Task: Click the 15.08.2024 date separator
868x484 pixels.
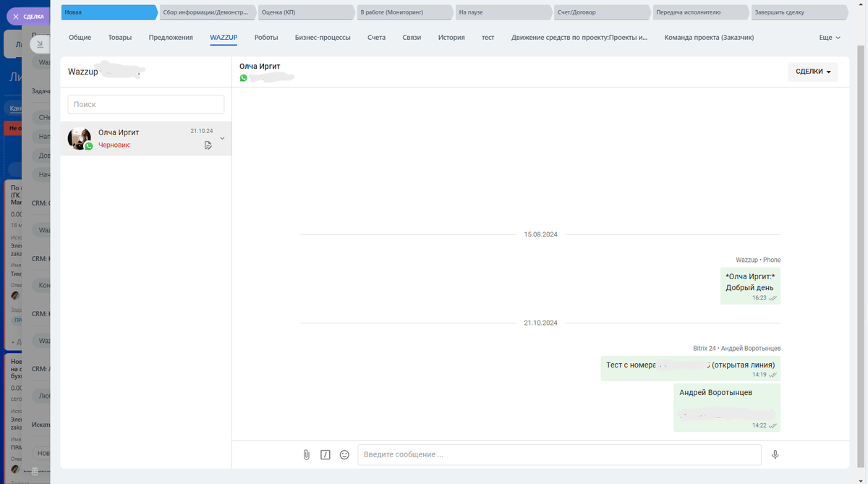Action: (x=541, y=235)
